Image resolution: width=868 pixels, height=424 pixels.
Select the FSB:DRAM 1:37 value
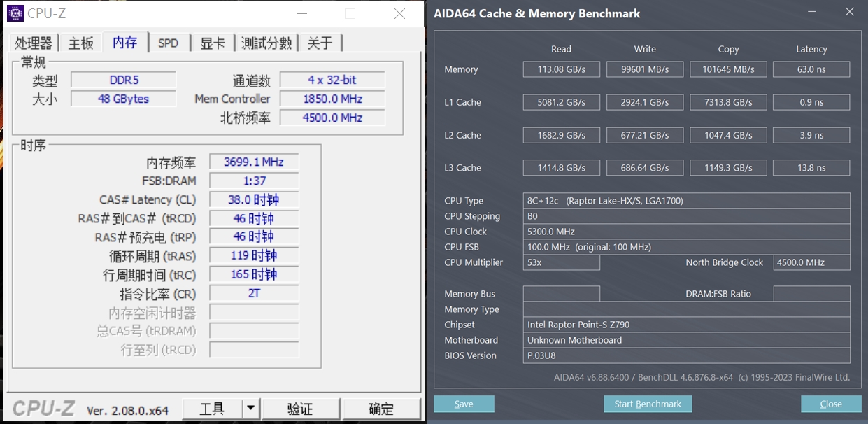click(254, 181)
